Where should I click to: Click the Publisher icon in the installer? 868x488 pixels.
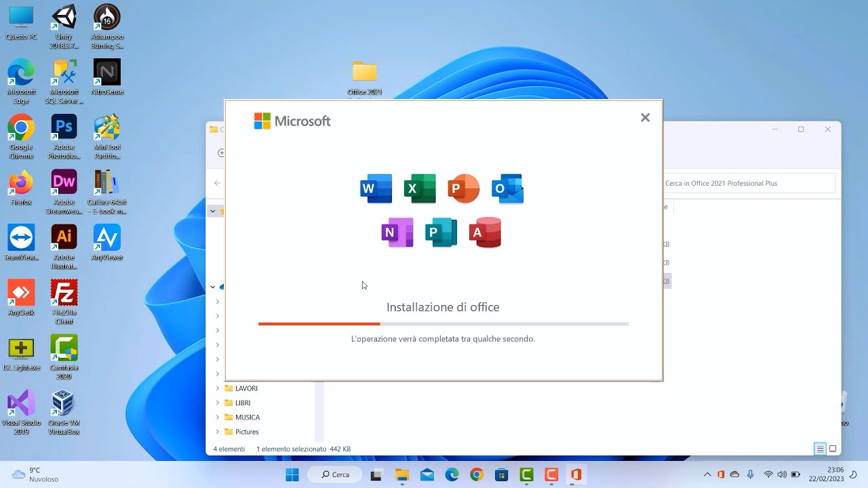tap(441, 232)
